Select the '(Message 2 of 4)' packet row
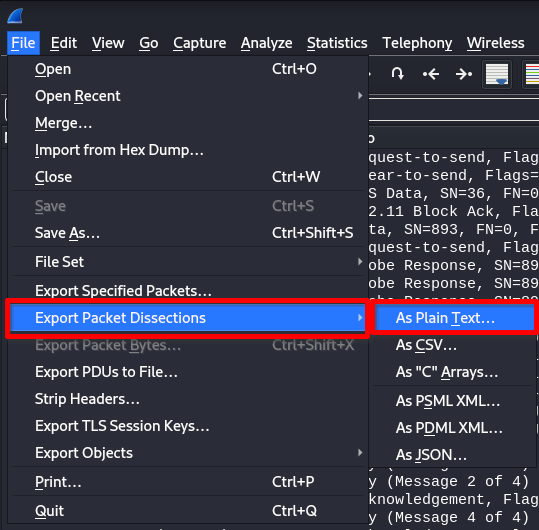 coord(454,481)
